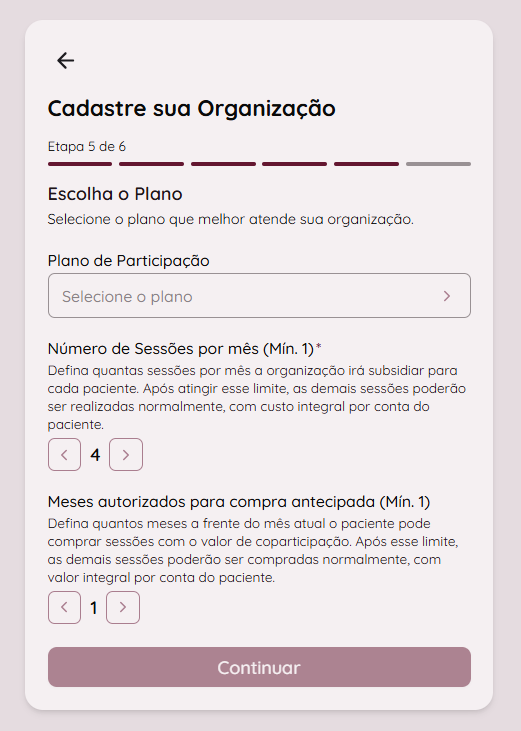The image size is (521, 731).
Task: Select the fourth progress step segment
Action: pyautogui.click(x=295, y=164)
